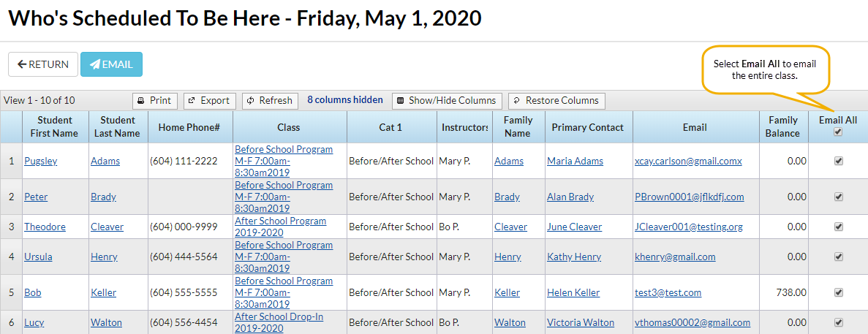Open Walton family name link
The height and width of the screenshot is (334, 868).
510,322
